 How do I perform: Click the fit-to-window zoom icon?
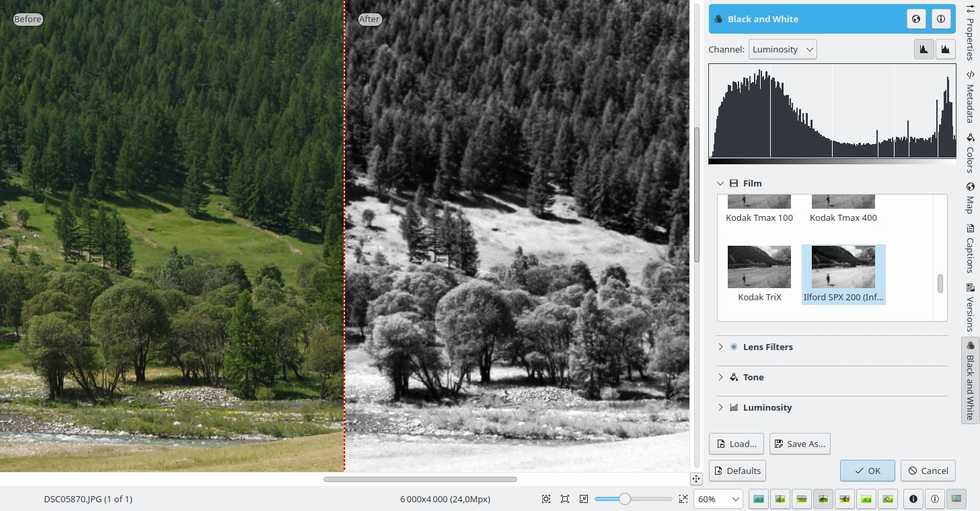[565, 499]
